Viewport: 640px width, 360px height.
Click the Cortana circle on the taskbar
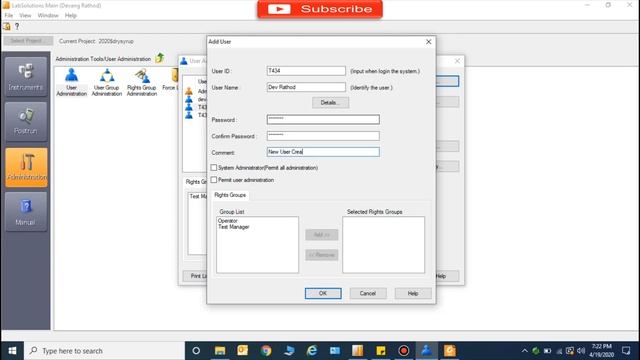pos(196,351)
